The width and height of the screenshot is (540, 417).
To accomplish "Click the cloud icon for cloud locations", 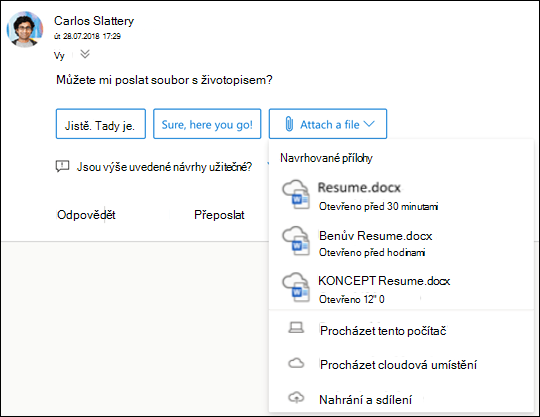I will coord(296,363).
